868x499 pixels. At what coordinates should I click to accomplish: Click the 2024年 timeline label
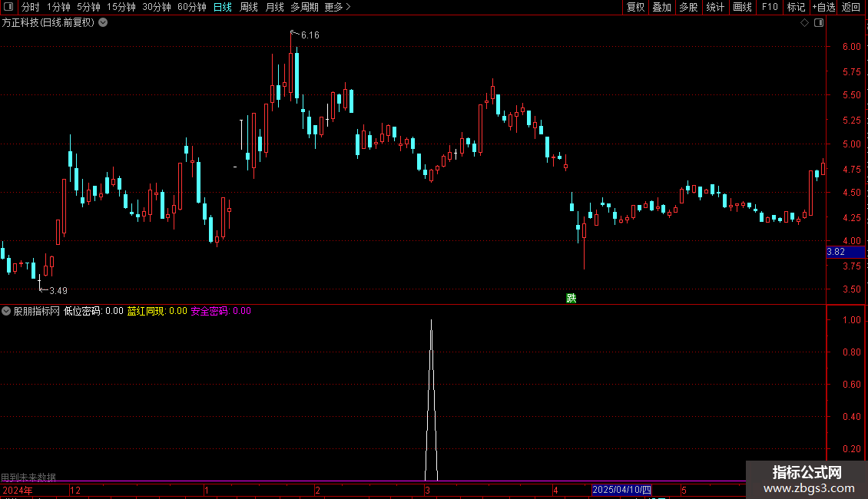(17, 490)
